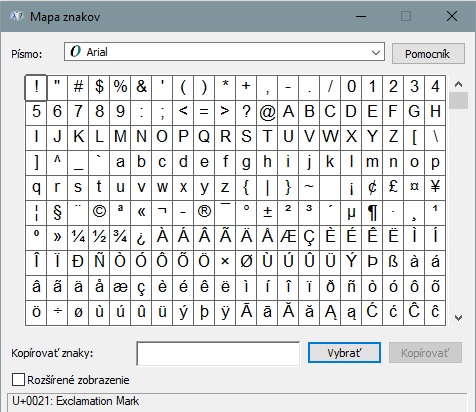Focus the Kopírovať znaky text field
The width and height of the screenshot is (476, 412).
(218, 353)
